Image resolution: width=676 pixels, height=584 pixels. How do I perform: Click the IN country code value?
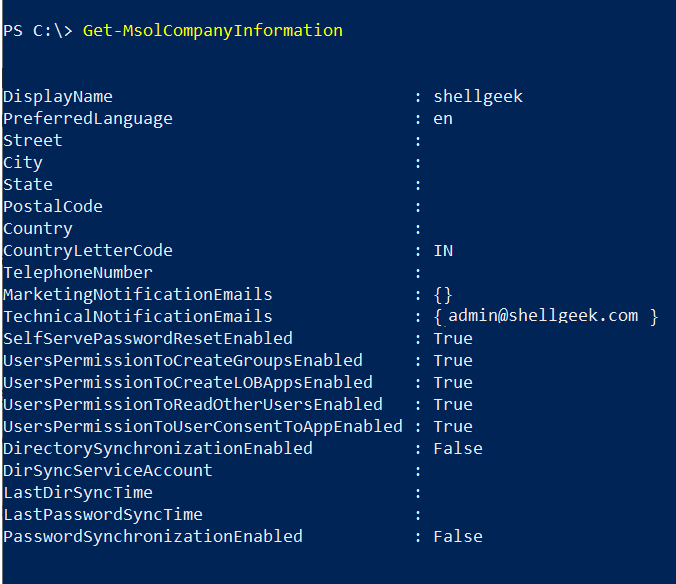(443, 251)
